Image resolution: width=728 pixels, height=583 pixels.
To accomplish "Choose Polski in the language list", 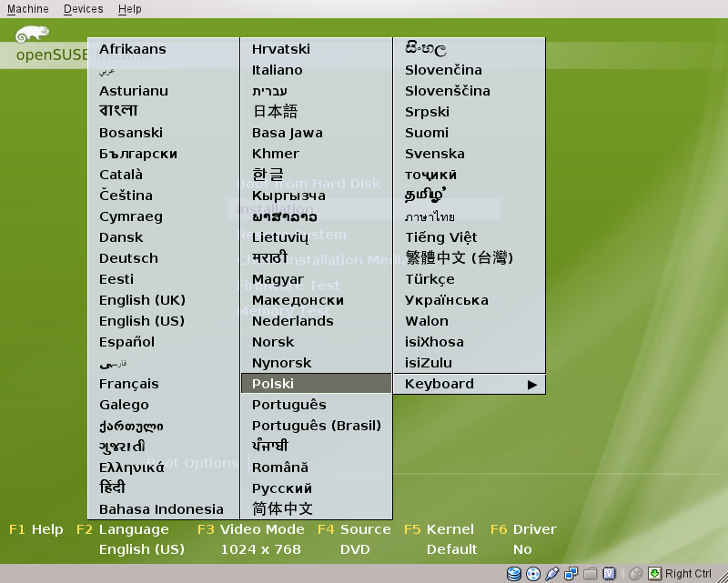I will point(273,384).
